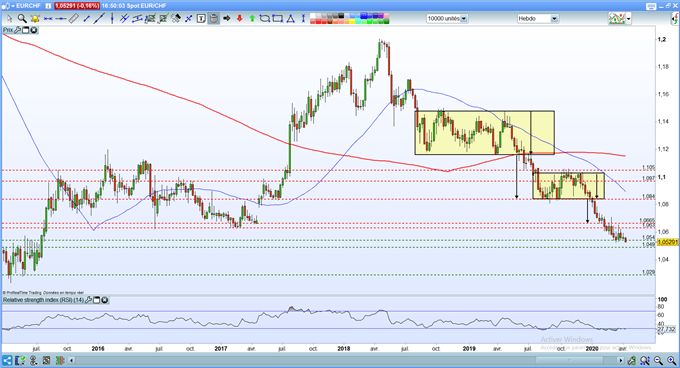This screenshot has height=368, width=680.
Task: Open the price alert bell tool
Action: click(x=35, y=18)
